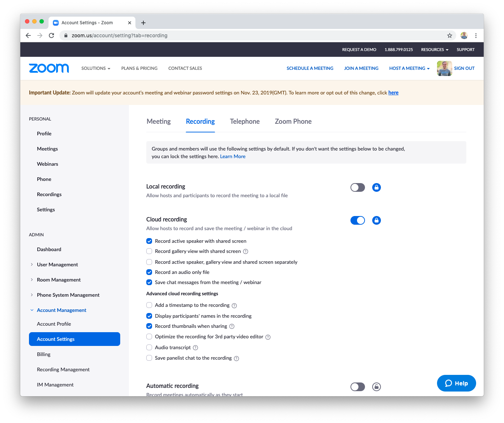Click help icon next to gallery view option
The width and height of the screenshot is (504, 423).
pyautogui.click(x=245, y=251)
